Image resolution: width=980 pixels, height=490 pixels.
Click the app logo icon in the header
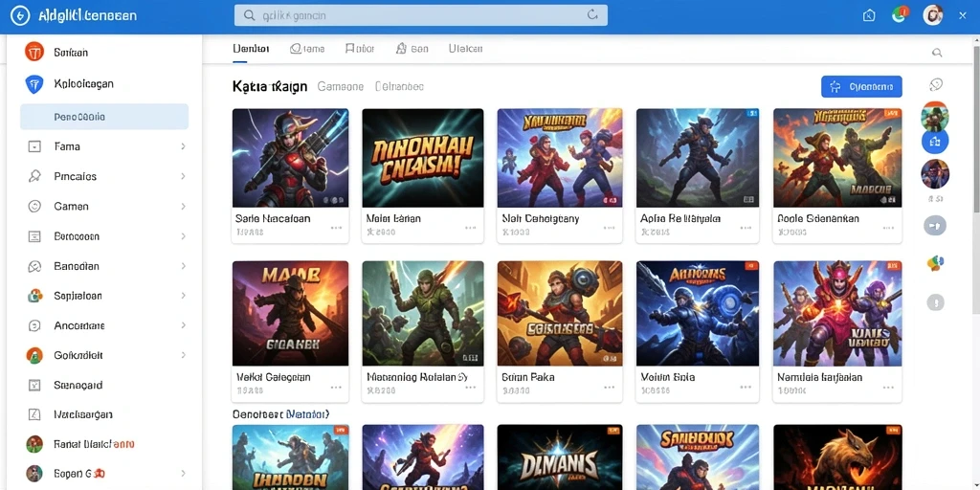click(20, 16)
